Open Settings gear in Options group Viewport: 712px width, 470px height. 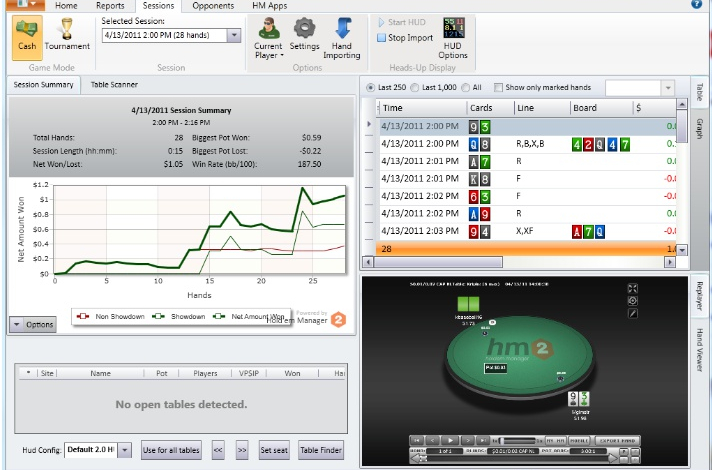(304, 35)
